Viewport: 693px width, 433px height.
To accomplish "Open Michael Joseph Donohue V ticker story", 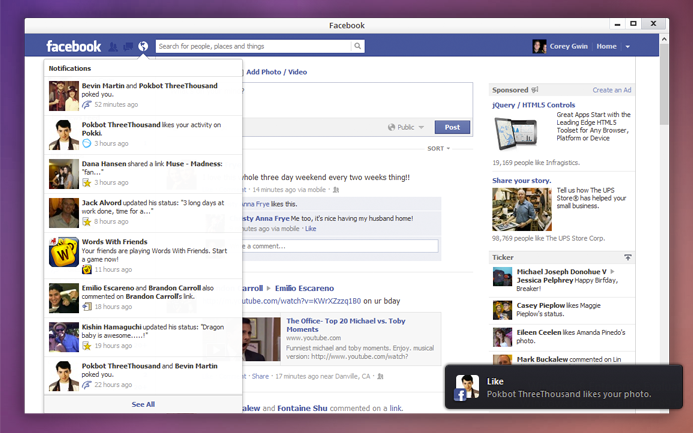I will (564, 280).
